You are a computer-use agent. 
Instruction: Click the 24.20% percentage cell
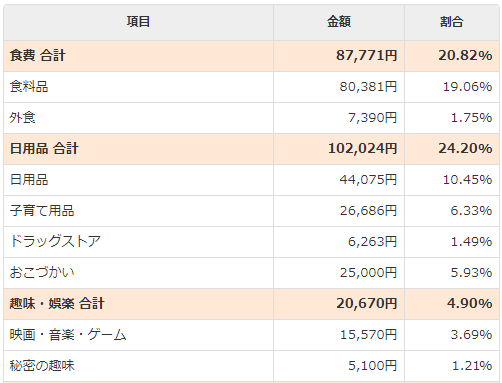click(x=452, y=149)
